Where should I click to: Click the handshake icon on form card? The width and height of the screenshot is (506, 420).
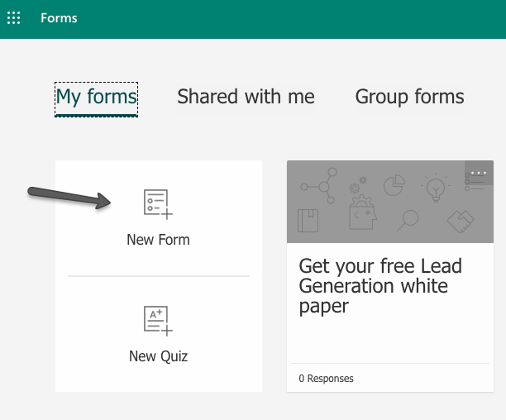point(461,220)
